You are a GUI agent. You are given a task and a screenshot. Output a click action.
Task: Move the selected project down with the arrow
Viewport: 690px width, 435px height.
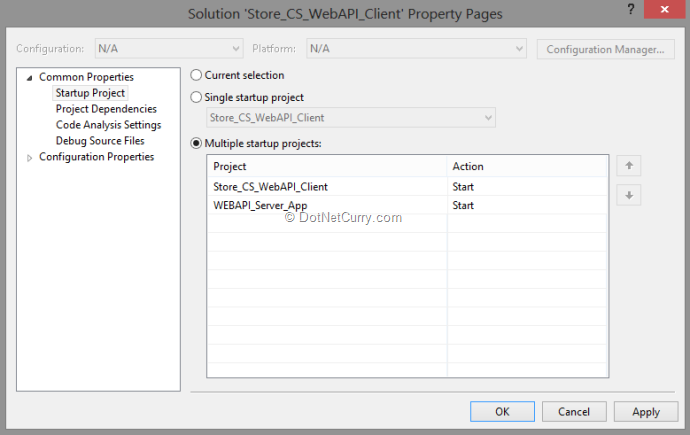pos(628,195)
